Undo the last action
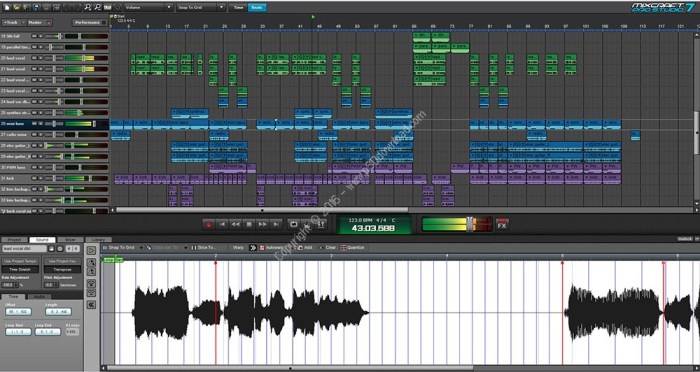This screenshot has width=700, height=372. pos(67,7)
